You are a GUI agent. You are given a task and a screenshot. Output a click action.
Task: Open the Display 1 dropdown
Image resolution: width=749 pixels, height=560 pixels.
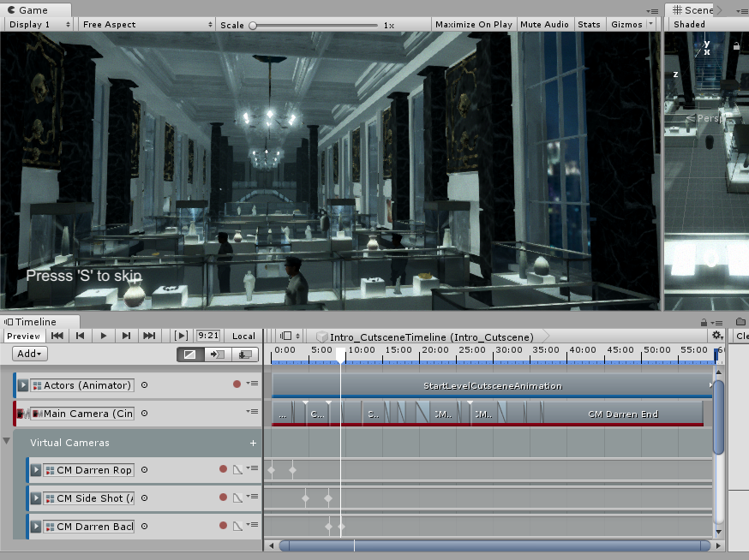tap(39, 24)
